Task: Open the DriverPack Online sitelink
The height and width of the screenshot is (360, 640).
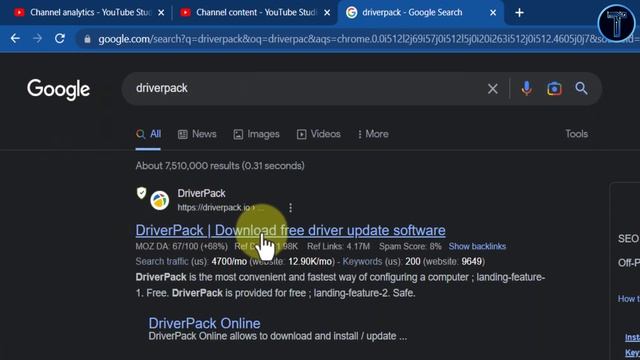Action: 204,323
